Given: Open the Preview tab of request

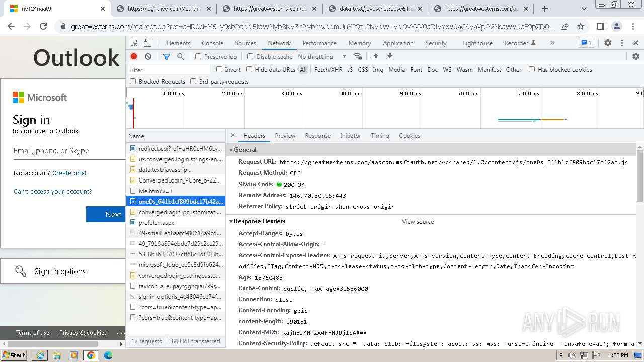Looking at the screenshot, I should click(285, 136).
